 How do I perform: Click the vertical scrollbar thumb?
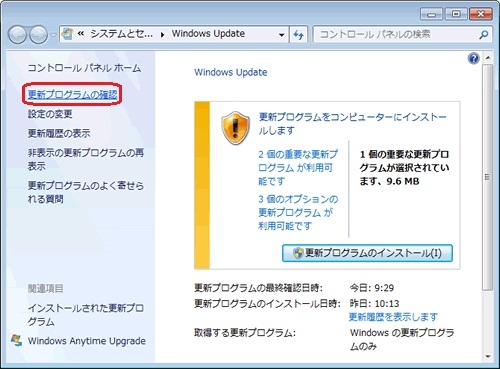(487, 177)
